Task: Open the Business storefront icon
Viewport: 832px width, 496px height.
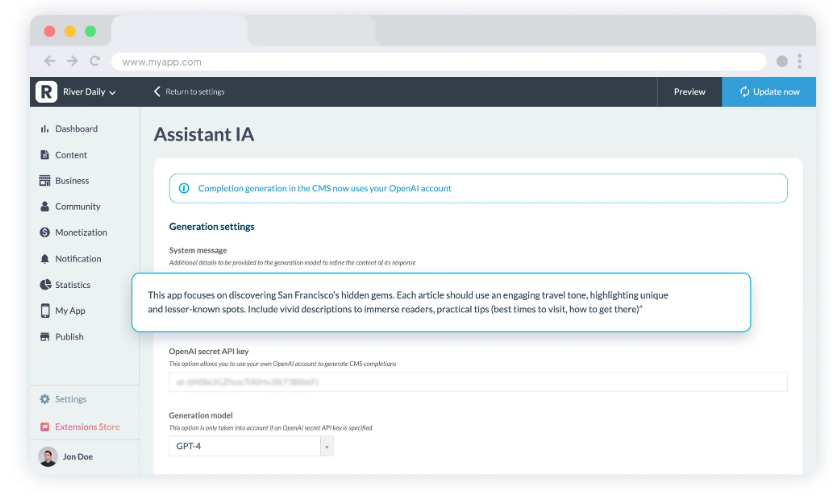Action: [45, 181]
